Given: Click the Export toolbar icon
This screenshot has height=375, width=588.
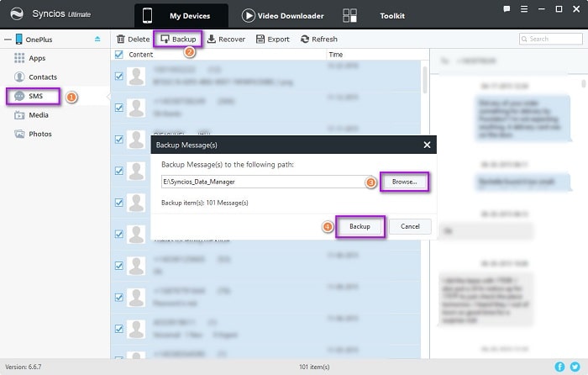Looking at the screenshot, I should point(260,39).
